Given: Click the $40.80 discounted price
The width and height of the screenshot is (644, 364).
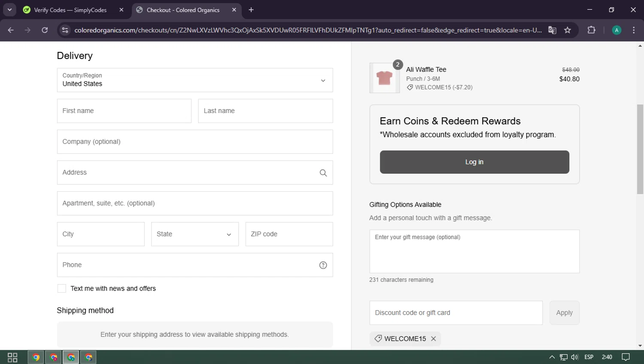Looking at the screenshot, I should [569, 79].
